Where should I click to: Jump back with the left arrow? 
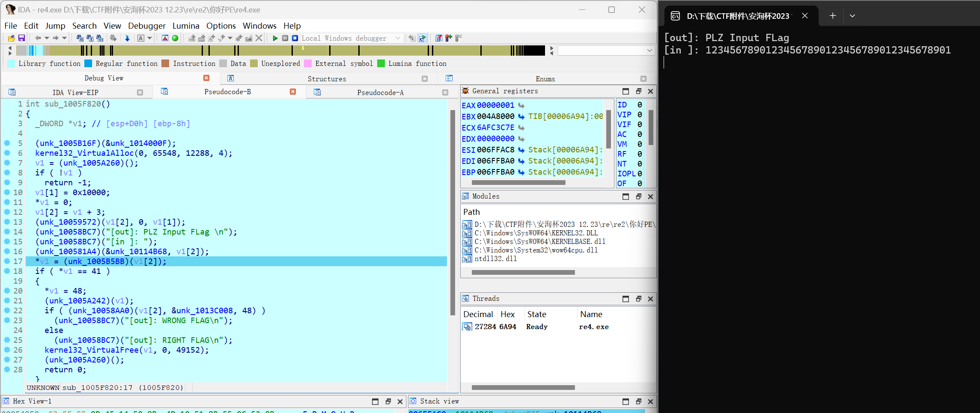(38, 38)
